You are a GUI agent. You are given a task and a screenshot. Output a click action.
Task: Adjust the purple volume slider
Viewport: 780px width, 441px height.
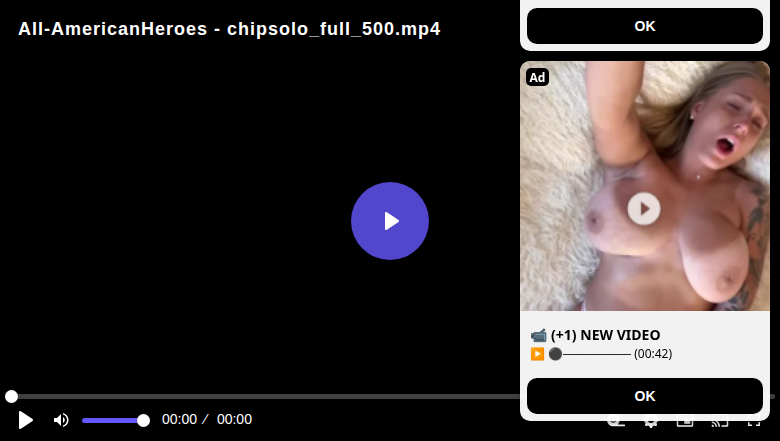click(x=115, y=421)
